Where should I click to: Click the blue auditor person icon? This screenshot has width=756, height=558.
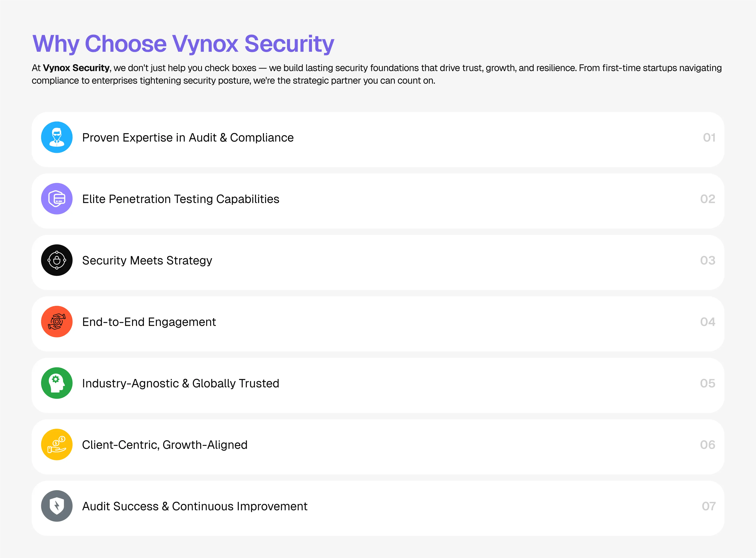point(57,137)
